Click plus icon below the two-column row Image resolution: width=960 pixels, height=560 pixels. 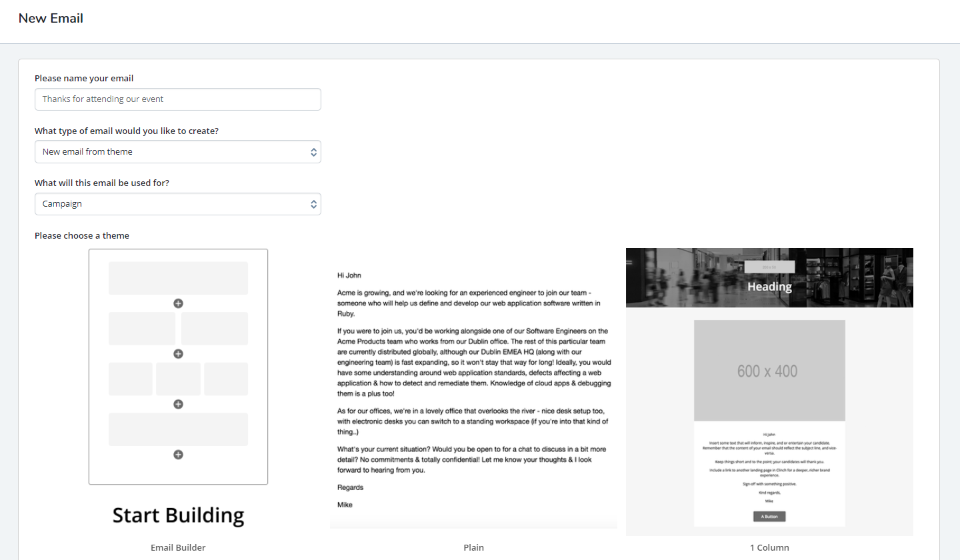click(178, 354)
